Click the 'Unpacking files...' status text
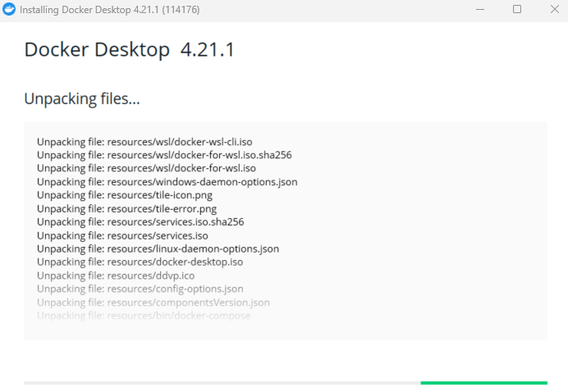 click(82, 98)
